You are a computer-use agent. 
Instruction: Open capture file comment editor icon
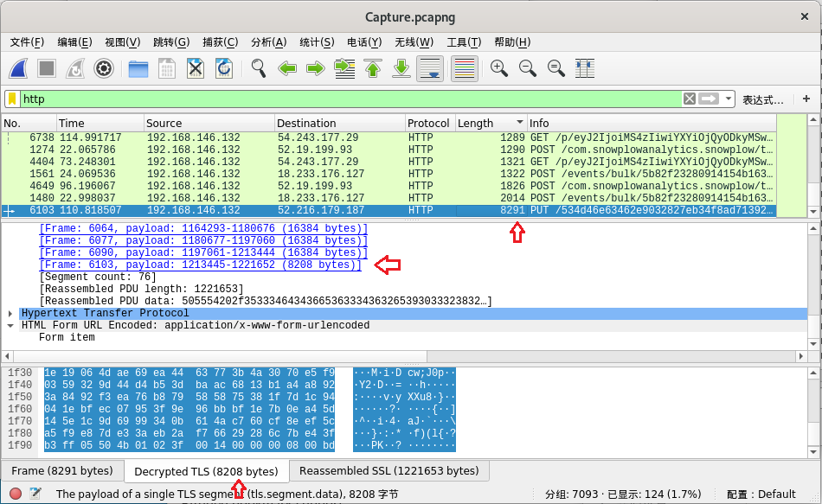tap(35, 494)
